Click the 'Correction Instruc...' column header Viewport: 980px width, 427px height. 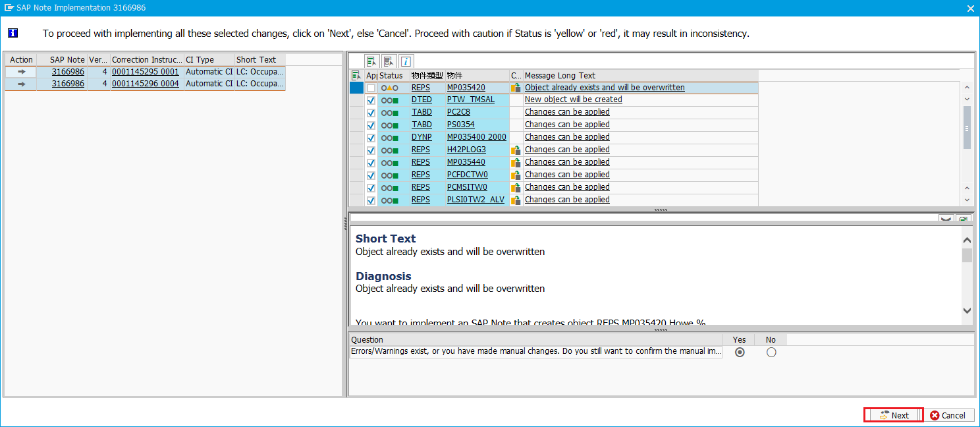tap(147, 60)
